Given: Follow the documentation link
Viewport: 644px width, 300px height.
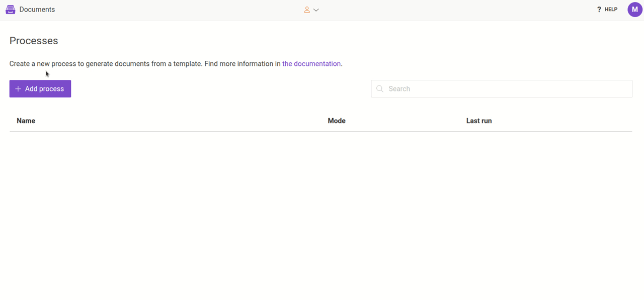Looking at the screenshot, I should pos(311,64).
